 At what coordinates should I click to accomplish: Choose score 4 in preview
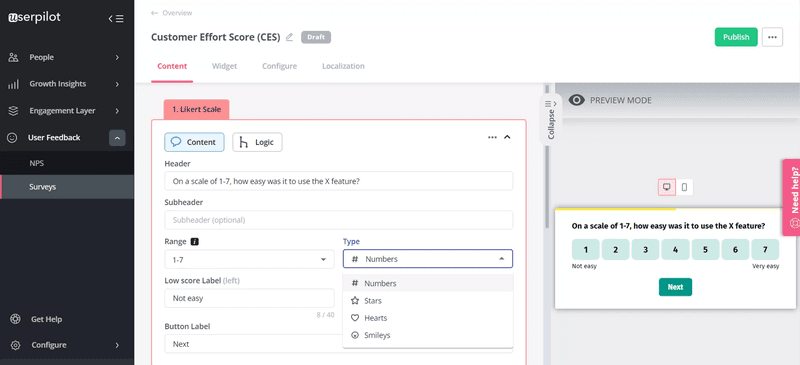click(675, 250)
